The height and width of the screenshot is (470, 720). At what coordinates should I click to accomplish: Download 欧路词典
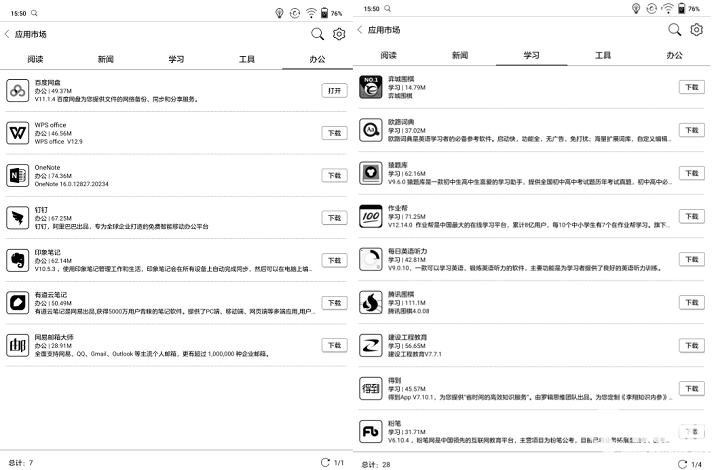tap(692, 130)
